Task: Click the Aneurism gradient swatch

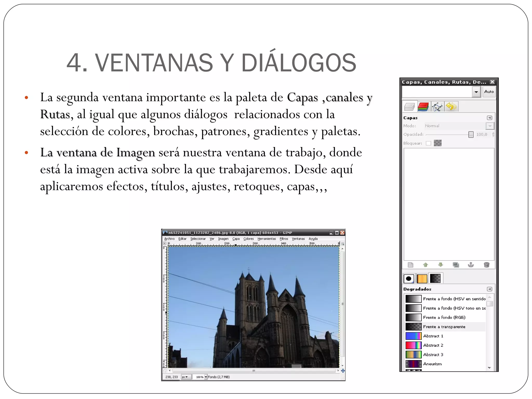Action: tap(413, 364)
